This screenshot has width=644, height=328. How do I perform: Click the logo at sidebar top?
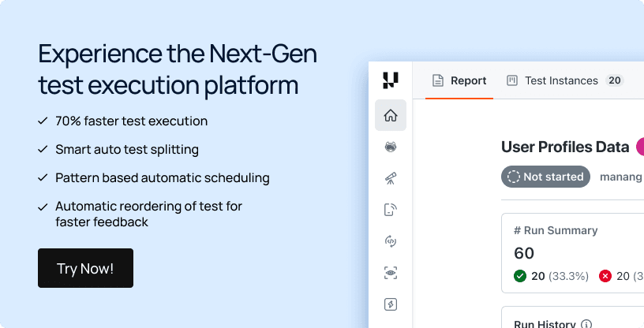click(x=391, y=80)
